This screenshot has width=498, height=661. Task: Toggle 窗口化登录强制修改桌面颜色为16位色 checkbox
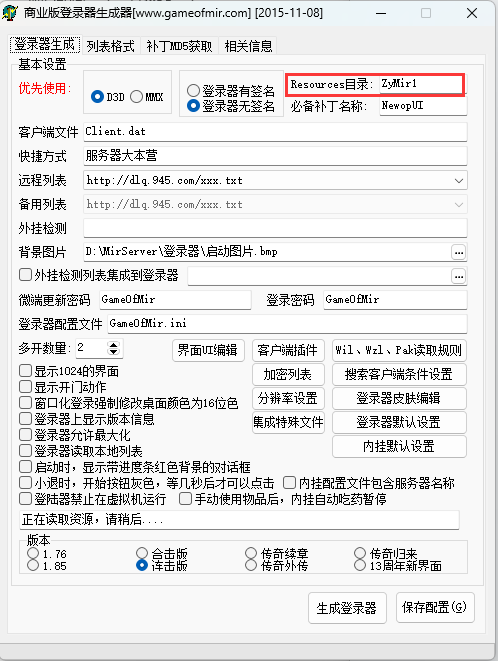pyautogui.click(x=25, y=403)
